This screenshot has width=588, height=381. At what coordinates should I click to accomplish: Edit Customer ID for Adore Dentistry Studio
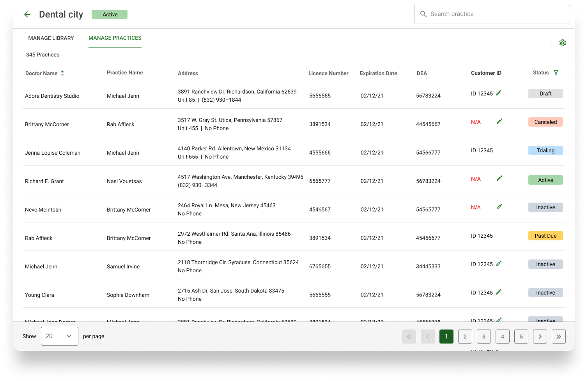tap(499, 93)
